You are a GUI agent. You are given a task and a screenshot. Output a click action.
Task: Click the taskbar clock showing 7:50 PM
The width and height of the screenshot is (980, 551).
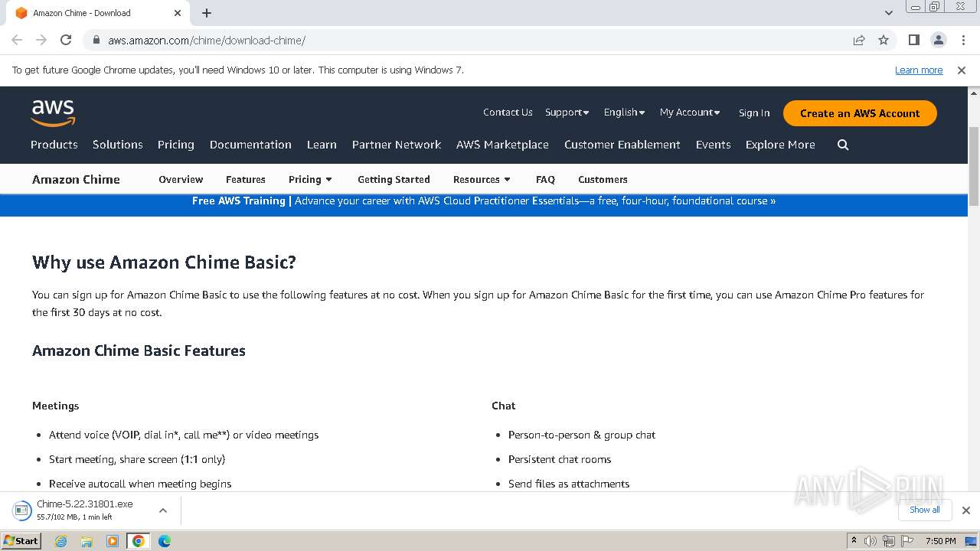tap(941, 541)
